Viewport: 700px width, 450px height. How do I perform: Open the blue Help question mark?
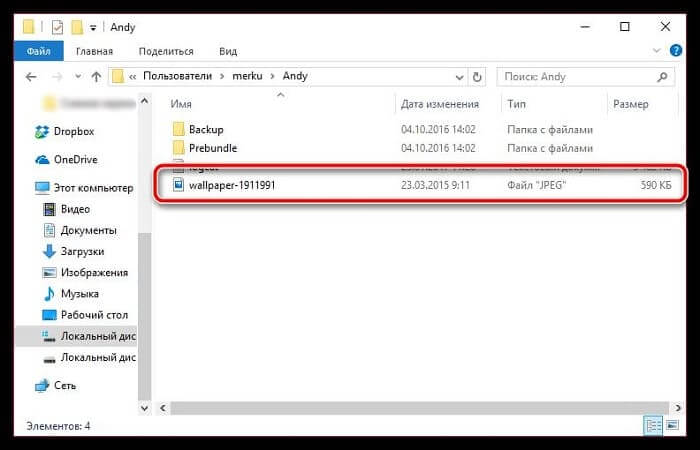[676, 50]
